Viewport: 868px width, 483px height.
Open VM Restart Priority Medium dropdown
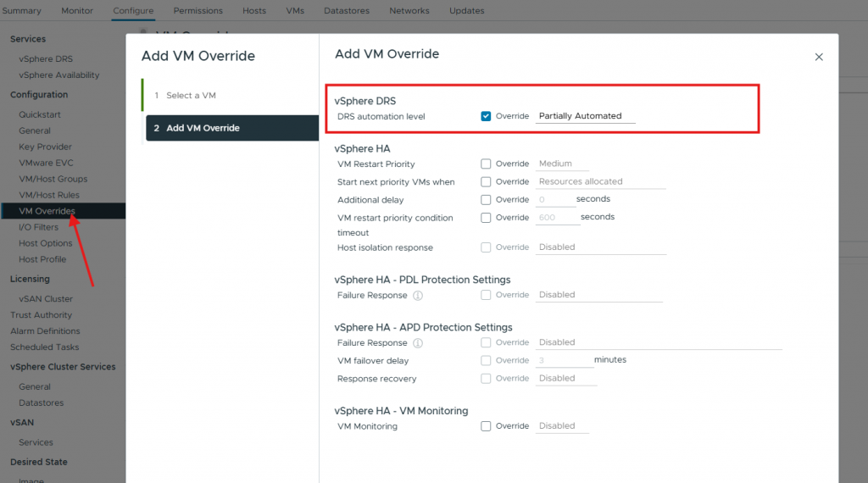[x=562, y=164]
